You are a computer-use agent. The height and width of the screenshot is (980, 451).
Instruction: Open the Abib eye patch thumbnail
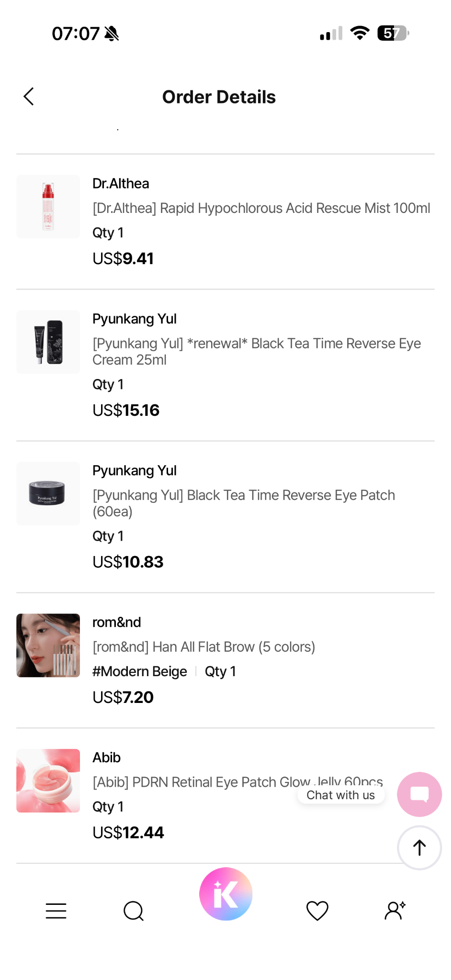tap(48, 780)
